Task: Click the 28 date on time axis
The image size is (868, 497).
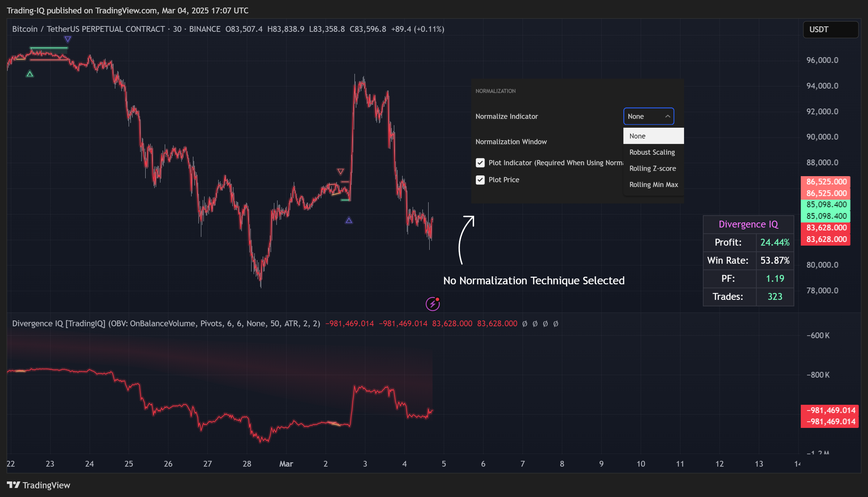Action: click(247, 464)
